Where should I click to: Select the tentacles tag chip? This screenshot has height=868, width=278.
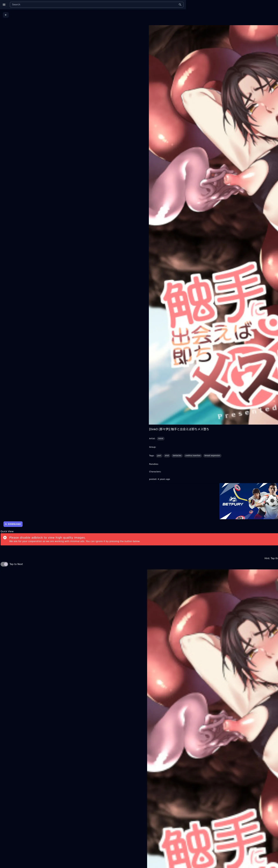pos(177,456)
